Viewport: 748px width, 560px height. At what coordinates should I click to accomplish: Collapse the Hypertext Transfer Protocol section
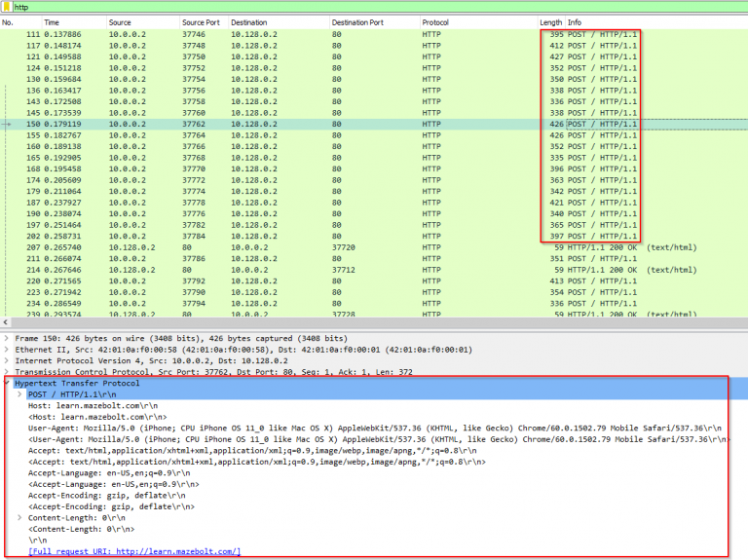coord(7,384)
